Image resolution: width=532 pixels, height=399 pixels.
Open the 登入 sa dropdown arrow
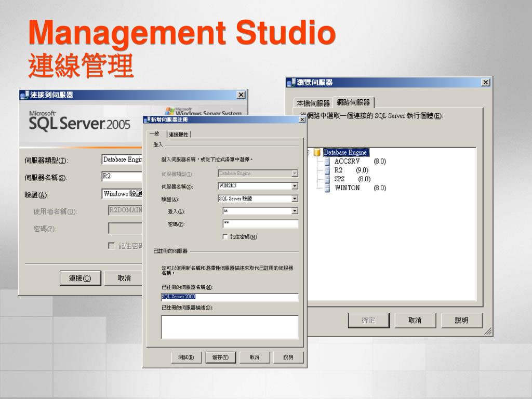[295, 211]
